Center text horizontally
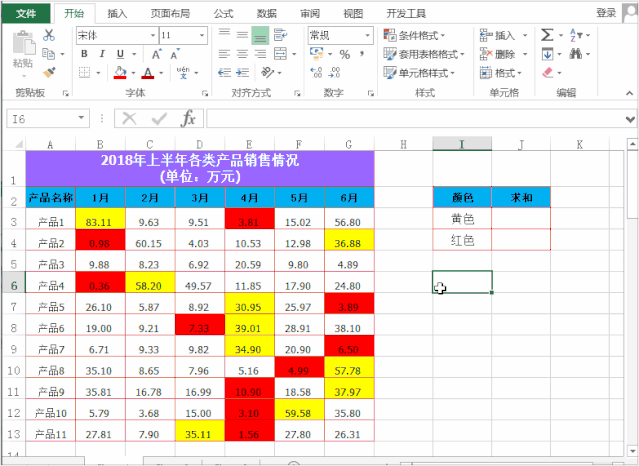Image resolution: width=639 pixels, height=466 pixels. (x=242, y=54)
